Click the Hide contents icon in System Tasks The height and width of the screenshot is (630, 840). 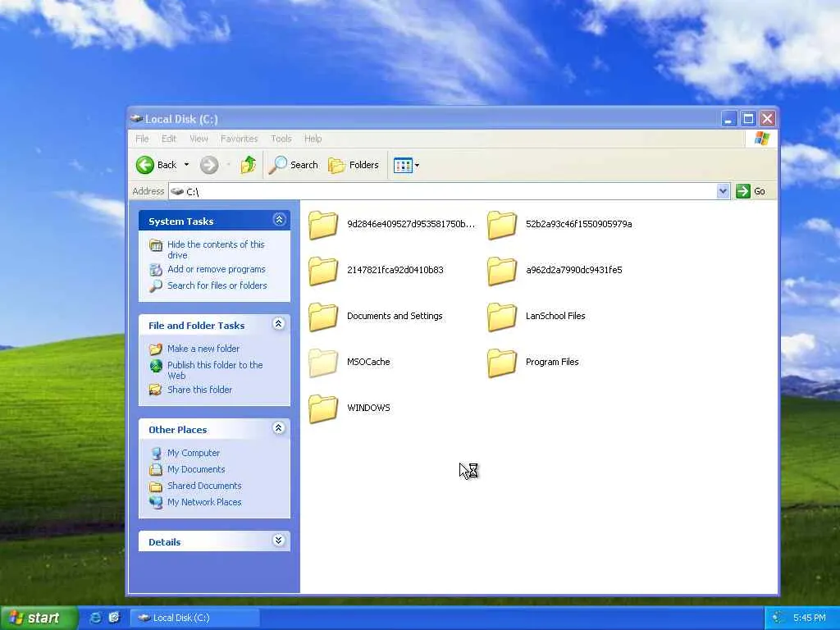coord(156,245)
